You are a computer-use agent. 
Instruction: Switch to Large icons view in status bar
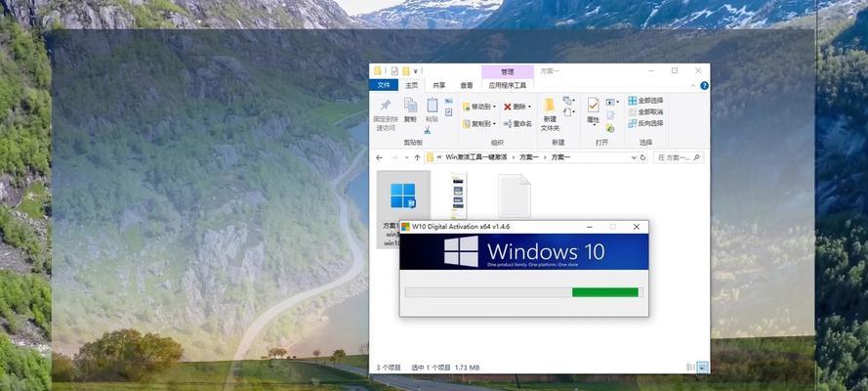coord(702,368)
